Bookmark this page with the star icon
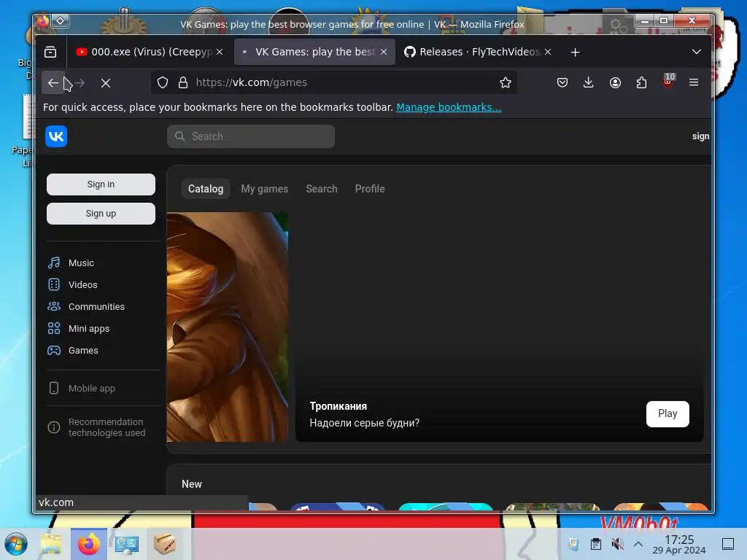The image size is (747, 560). (x=506, y=83)
